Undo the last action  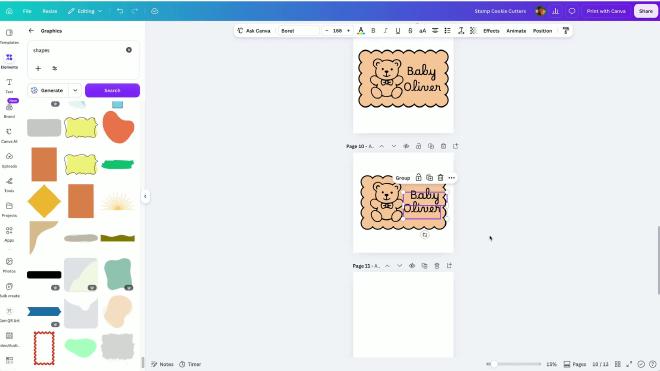pyautogui.click(x=120, y=11)
